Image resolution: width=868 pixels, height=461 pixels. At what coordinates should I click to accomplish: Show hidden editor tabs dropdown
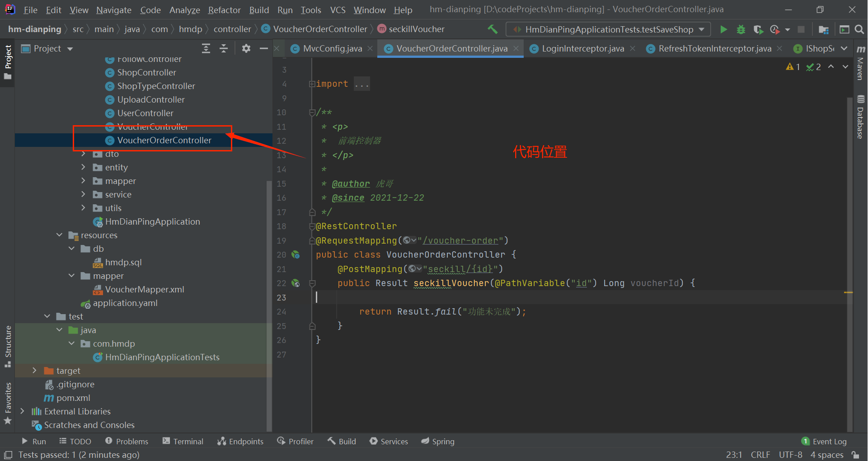844,49
